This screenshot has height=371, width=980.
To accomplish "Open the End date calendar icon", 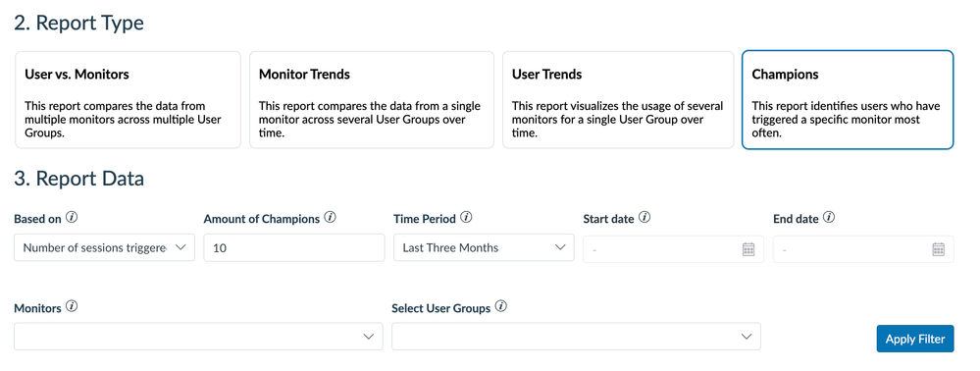I will [x=938, y=249].
